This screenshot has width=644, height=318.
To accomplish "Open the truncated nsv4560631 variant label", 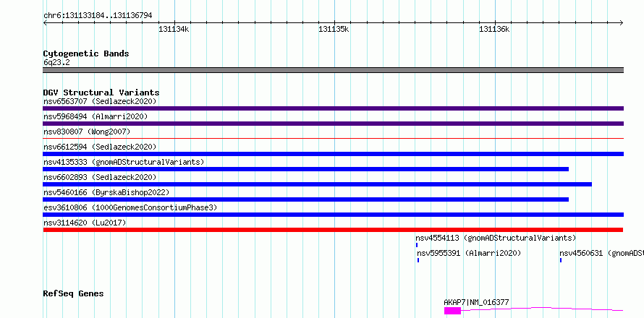I will click(x=602, y=253).
